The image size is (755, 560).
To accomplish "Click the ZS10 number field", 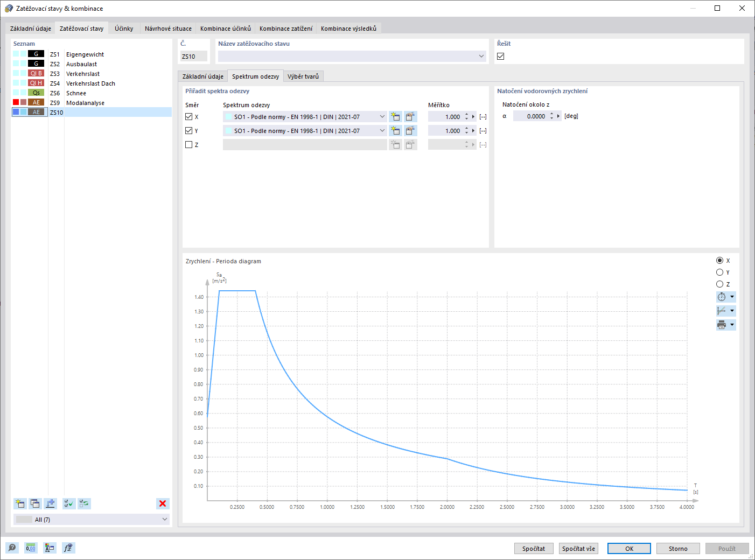I will click(x=194, y=56).
